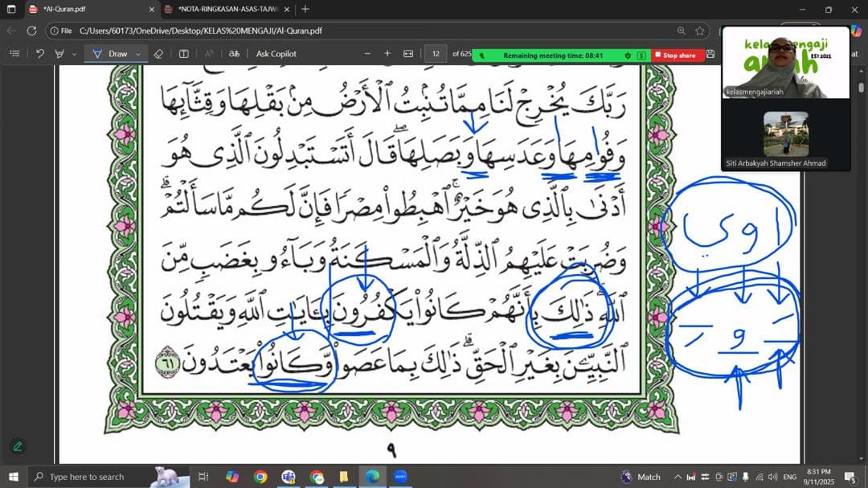Expand the Draw pen options dropdown

[138, 55]
